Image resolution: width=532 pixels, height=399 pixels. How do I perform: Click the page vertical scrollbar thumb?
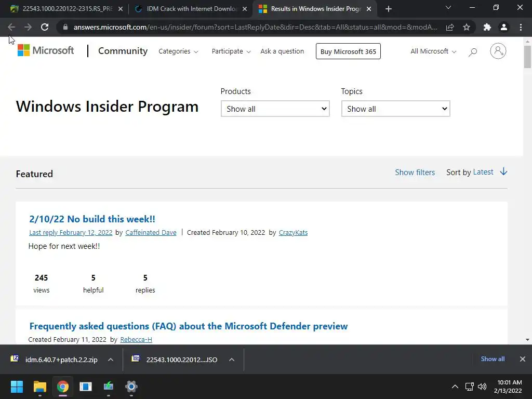pos(527,57)
